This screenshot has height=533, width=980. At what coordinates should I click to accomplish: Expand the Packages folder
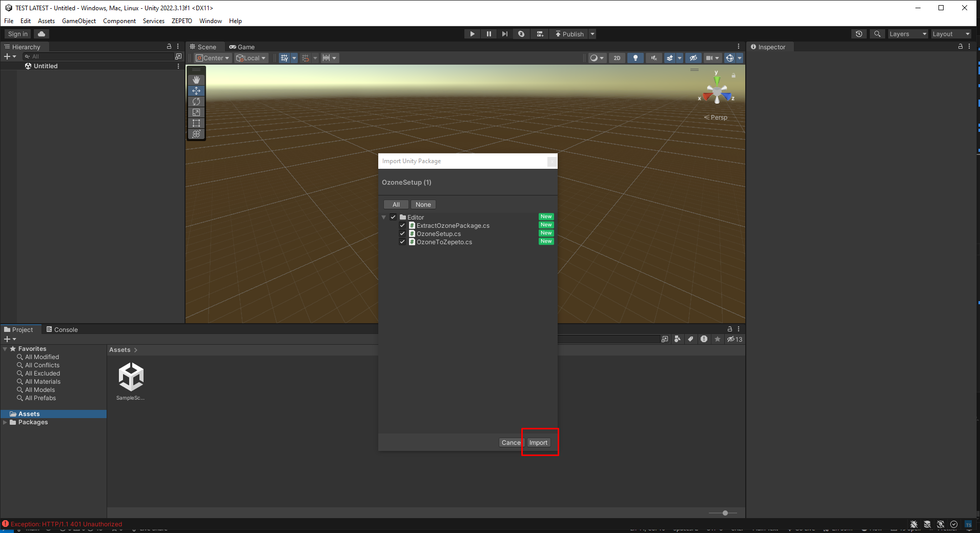(x=5, y=422)
